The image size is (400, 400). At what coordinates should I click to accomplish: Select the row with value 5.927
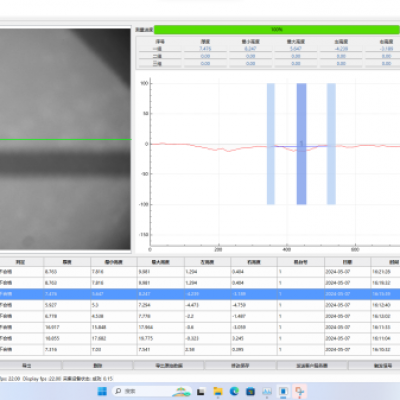click(200, 305)
